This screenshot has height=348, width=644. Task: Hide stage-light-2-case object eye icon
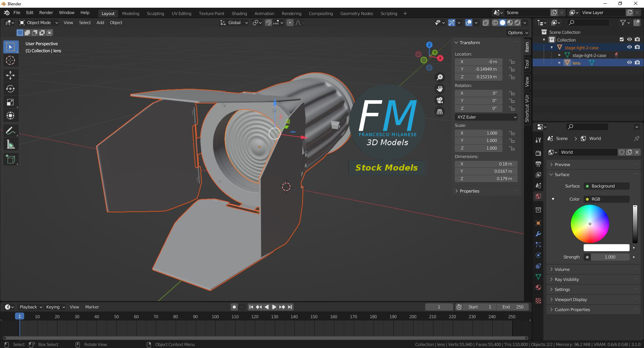(x=630, y=47)
